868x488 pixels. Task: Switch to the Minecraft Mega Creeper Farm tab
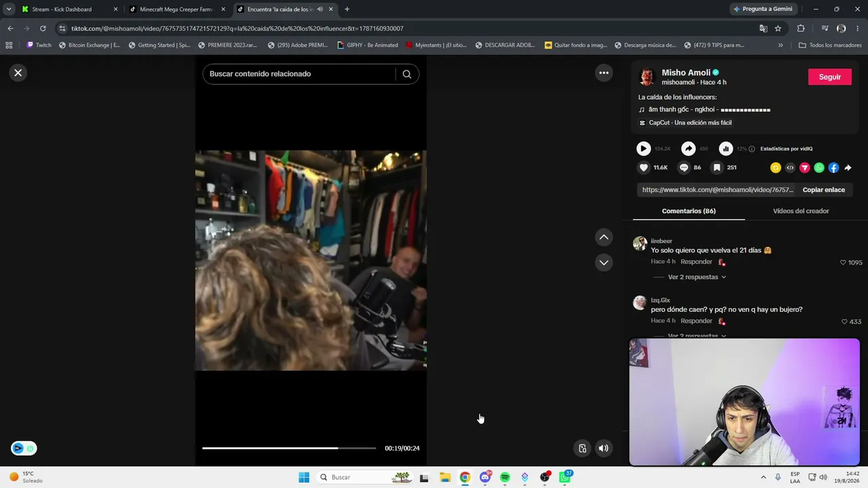tap(178, 9)
